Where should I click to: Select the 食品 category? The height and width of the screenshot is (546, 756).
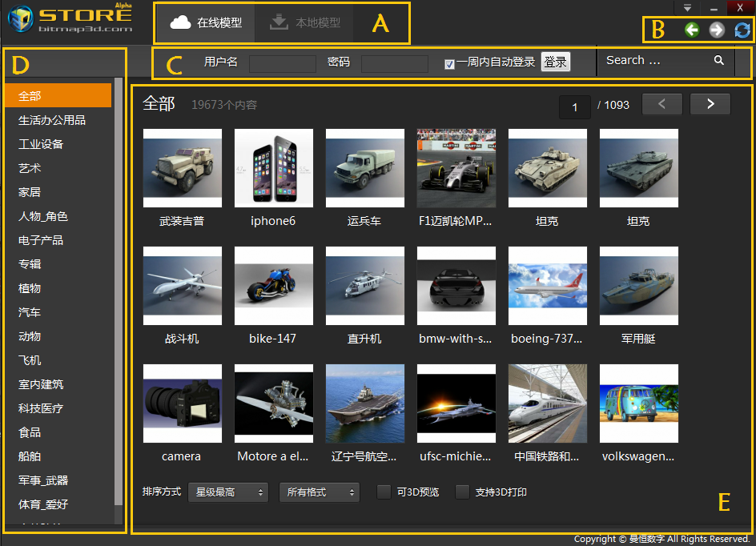tap(58, 432)
